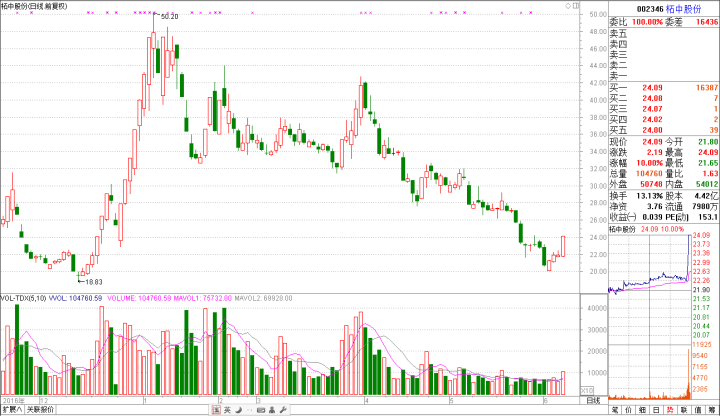Click the 股本 value 4.42亿
Viewport: 720px width, 416px height.
click(x=706, y=196)
